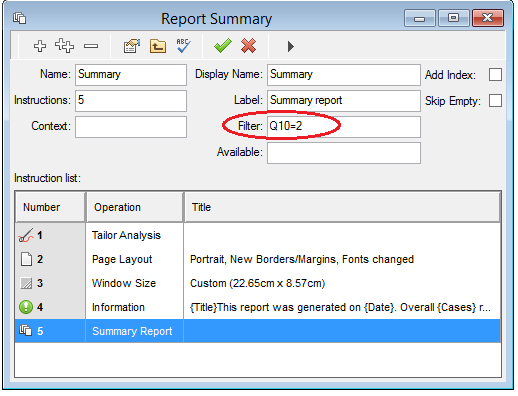Click the green Information row icon

pos(26,307)
